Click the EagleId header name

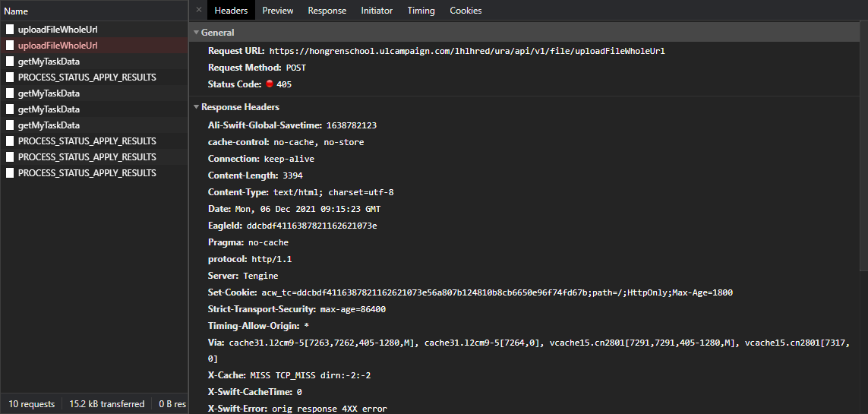(x=226, y=226)
